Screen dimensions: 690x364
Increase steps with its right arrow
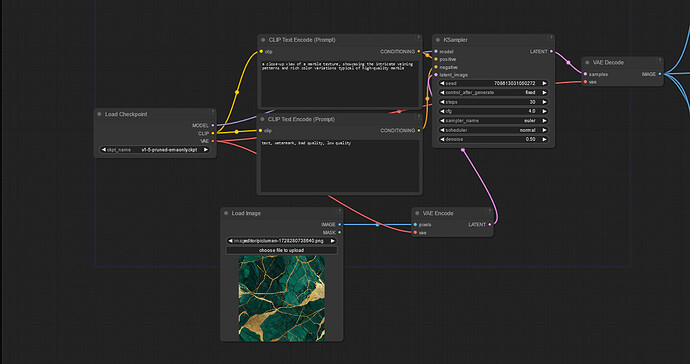pos(544,102)
